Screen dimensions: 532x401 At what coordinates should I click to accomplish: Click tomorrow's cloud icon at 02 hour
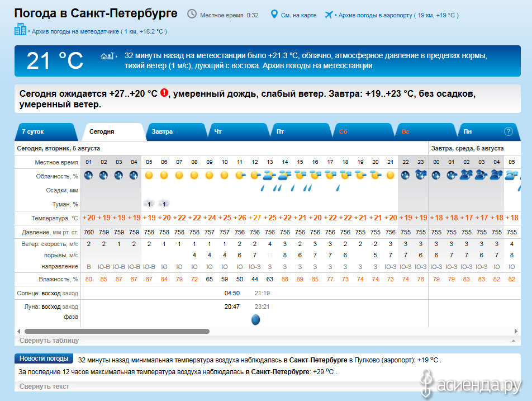[x=466, y=175]
